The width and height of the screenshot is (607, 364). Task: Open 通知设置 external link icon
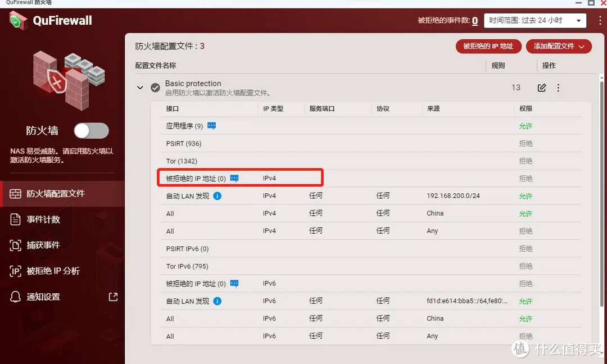pyautogui.click(x=113, y=297)
